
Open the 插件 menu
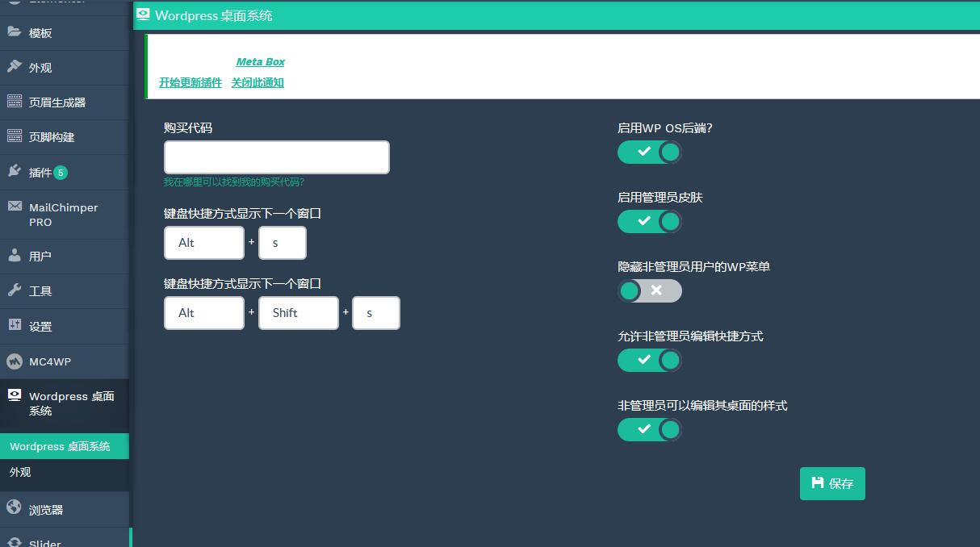point(65,172)
